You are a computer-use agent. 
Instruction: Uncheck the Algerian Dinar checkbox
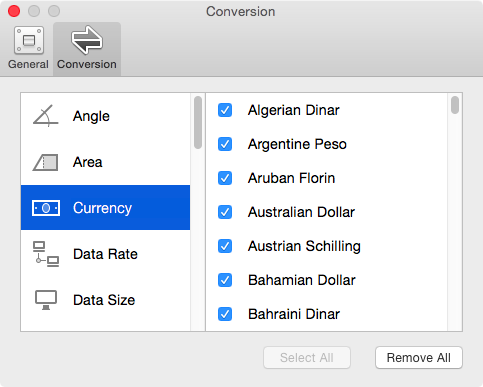click(x=225, y=110)
